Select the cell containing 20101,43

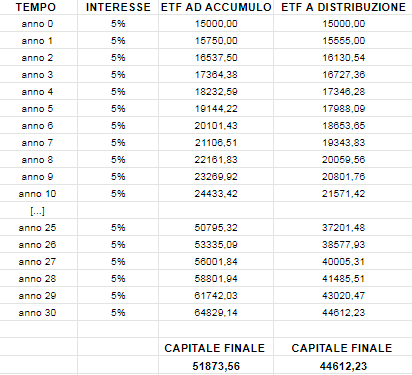pyautogui.click(x=216, y=126)
